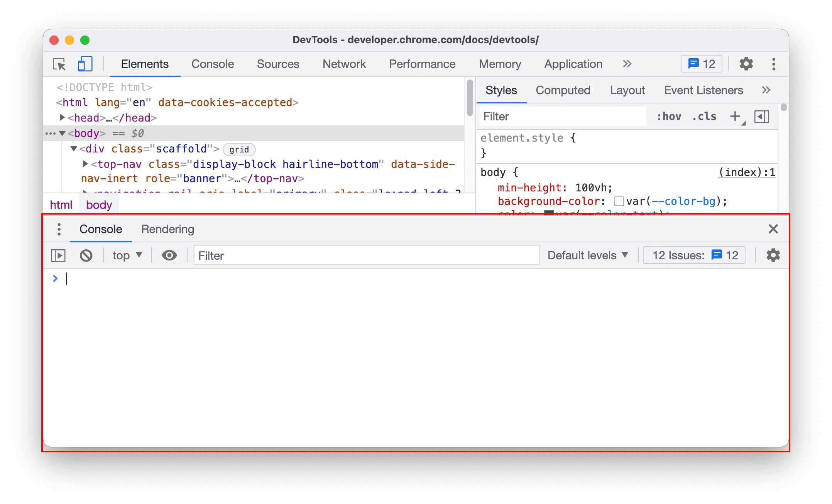The width and height of the screenshot is (832, 504).
Task: Toggle visibility of the eye icon in console
Action: click(169, 255)
